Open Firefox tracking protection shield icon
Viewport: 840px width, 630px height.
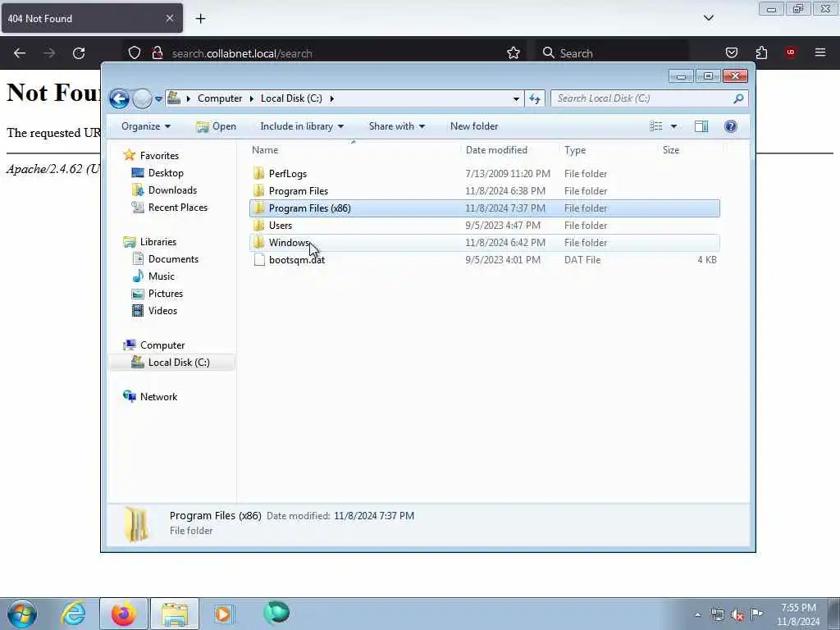pyautogui.click(x=135, y=53)
